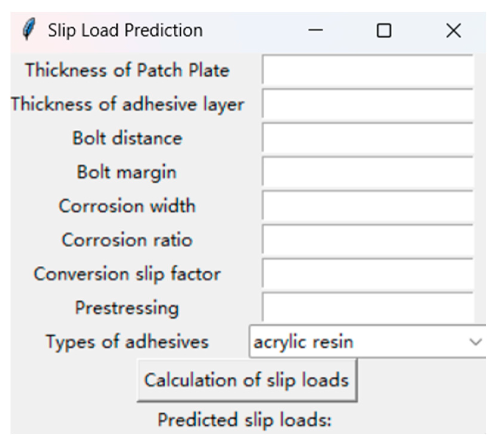This screenshot has width=504, height=444.
Task: Click the Corrosion ratio input field
Action: coord(368,240)
